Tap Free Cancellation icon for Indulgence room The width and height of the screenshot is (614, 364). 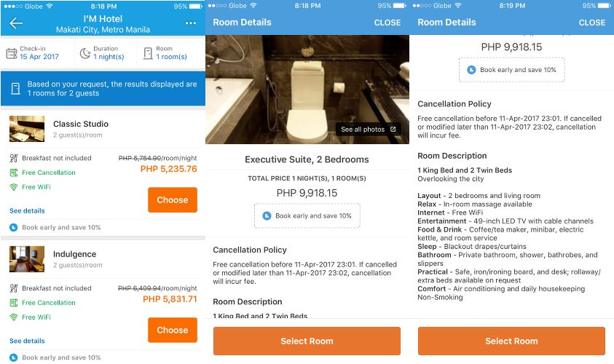13,303
